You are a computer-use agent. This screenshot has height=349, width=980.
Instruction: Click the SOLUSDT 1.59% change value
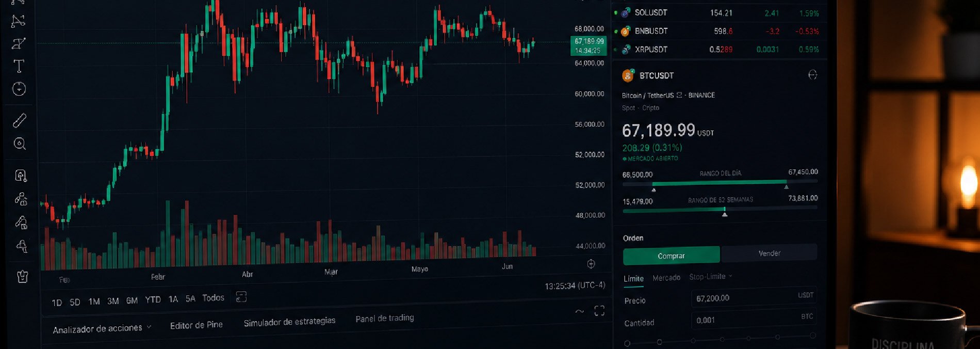point(809,13)
